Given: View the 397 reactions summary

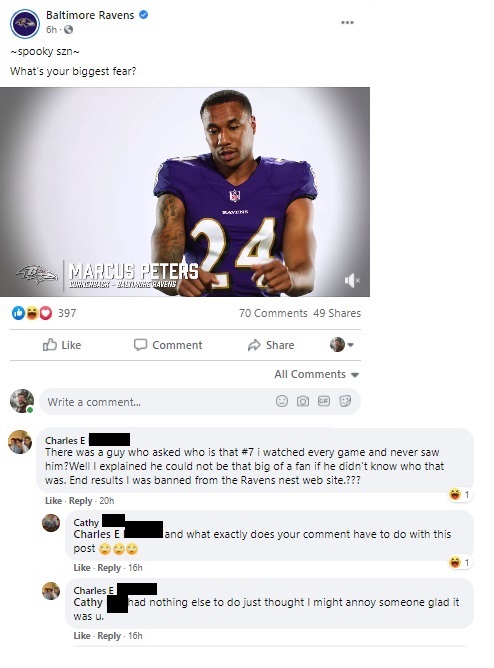Looking at the screenshot, I should tap(44, 313).
